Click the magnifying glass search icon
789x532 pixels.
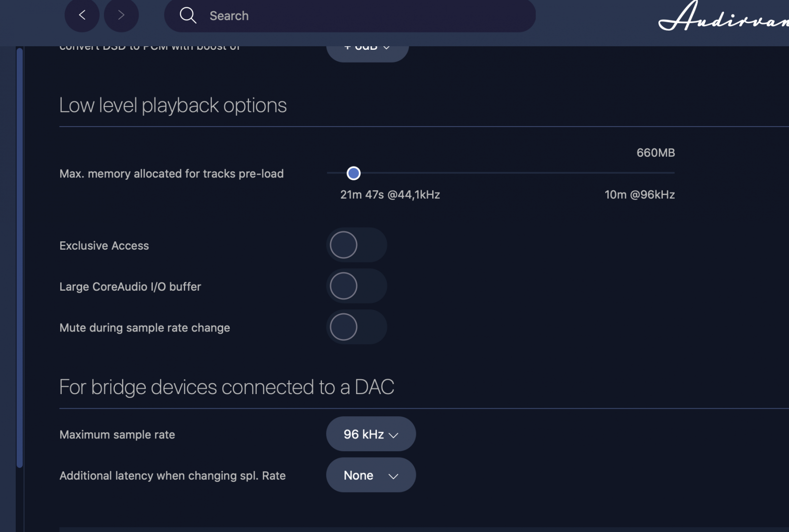click(x=188, y=15)
